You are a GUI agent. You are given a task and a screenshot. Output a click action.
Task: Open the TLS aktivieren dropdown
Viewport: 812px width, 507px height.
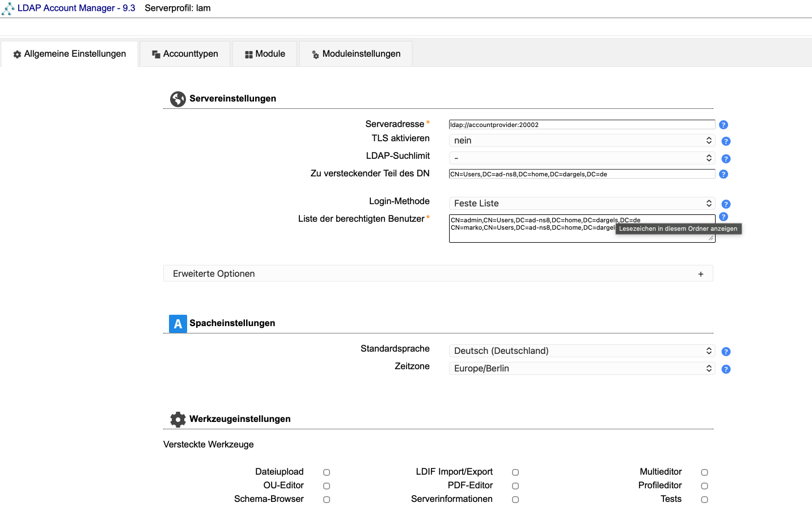tap(581, 141)
